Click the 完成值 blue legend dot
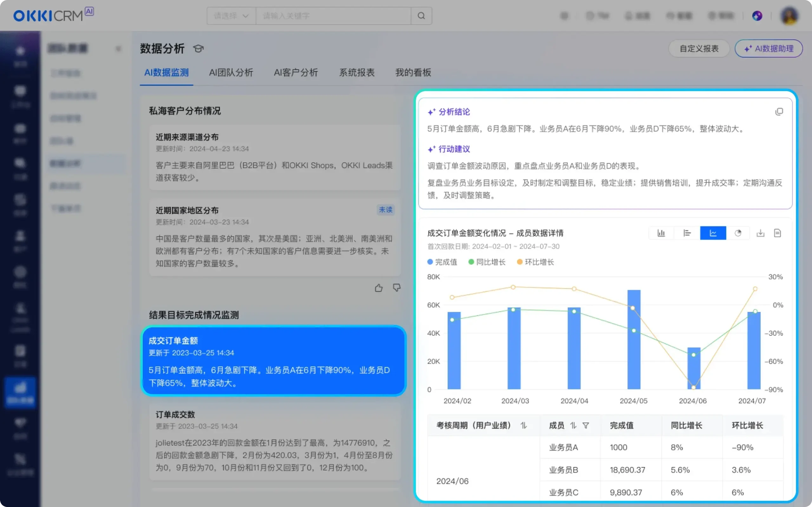This screenshot has height=507, width=812. pyautogui.click(x=430, y=262)
